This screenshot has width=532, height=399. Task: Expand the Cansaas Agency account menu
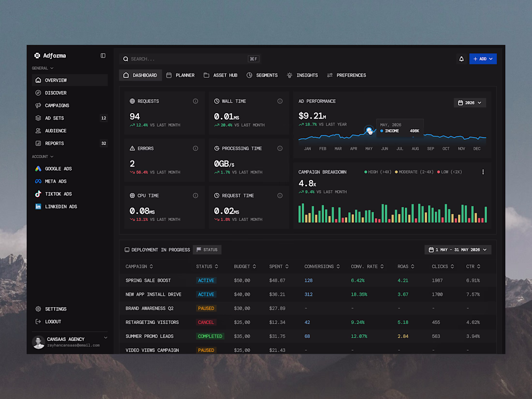pyautogui.click(x=105, y=338)
